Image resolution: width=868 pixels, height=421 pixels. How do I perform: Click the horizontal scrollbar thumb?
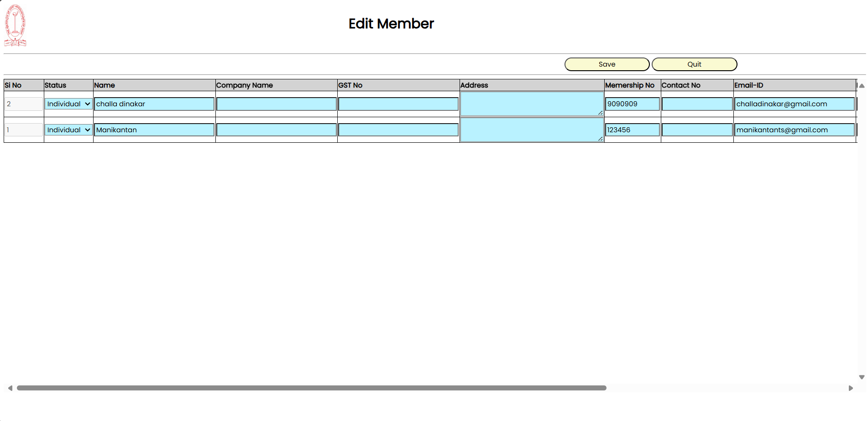(311, 388)
